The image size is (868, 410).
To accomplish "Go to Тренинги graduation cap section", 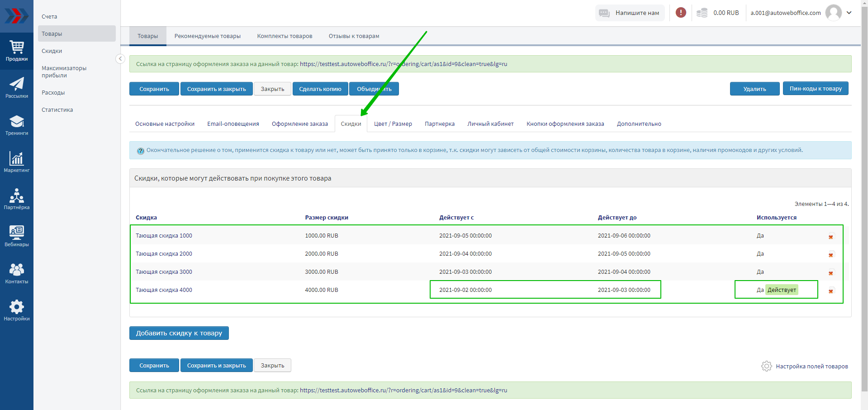I will pos(17,125).
